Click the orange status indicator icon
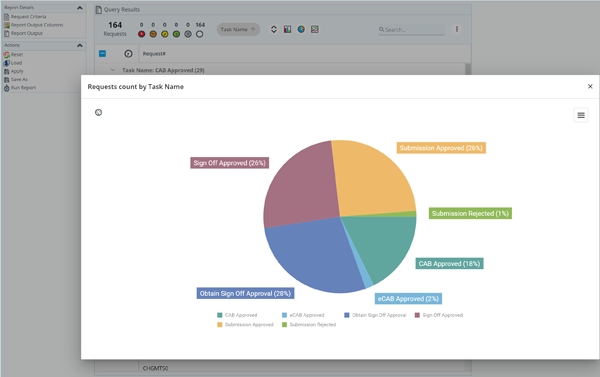 [153, 34]
